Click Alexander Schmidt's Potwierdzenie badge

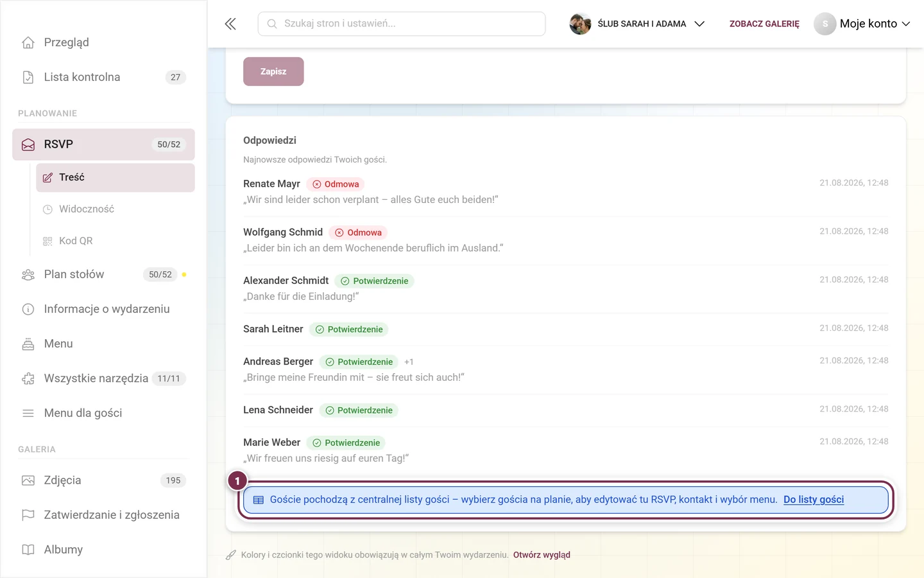tap(375, 281)
